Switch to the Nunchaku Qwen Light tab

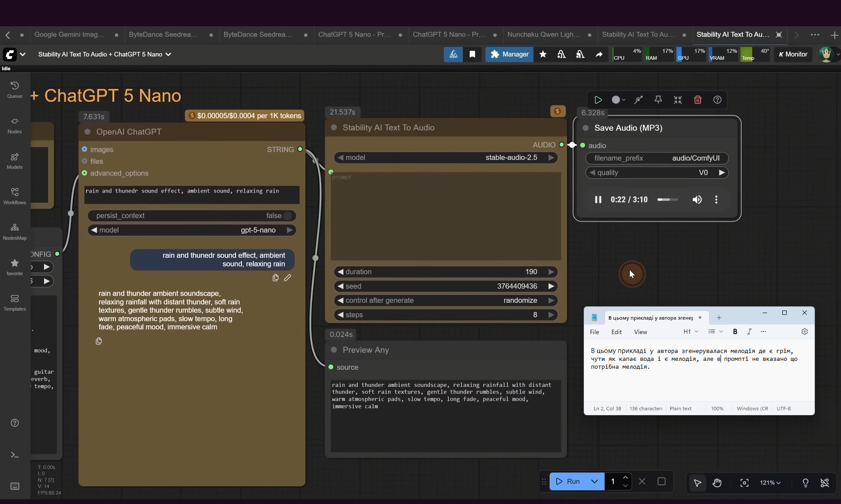tap(544, 35)
